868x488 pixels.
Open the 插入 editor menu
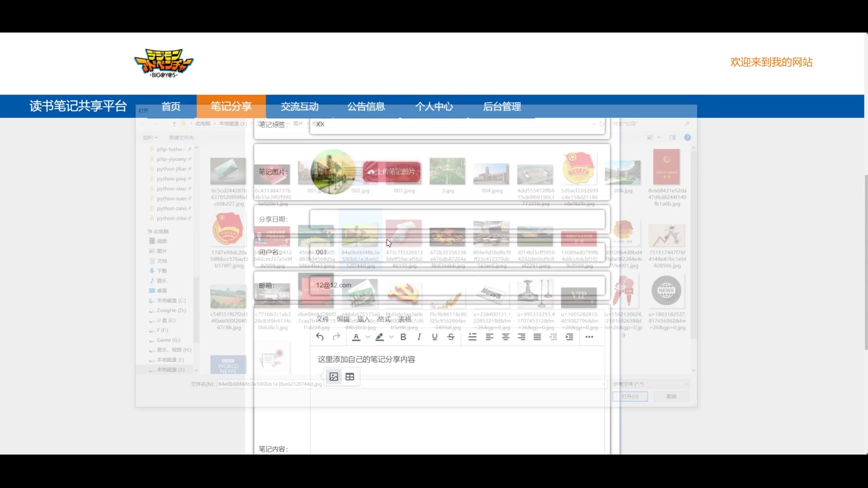(x=364, y=319)
